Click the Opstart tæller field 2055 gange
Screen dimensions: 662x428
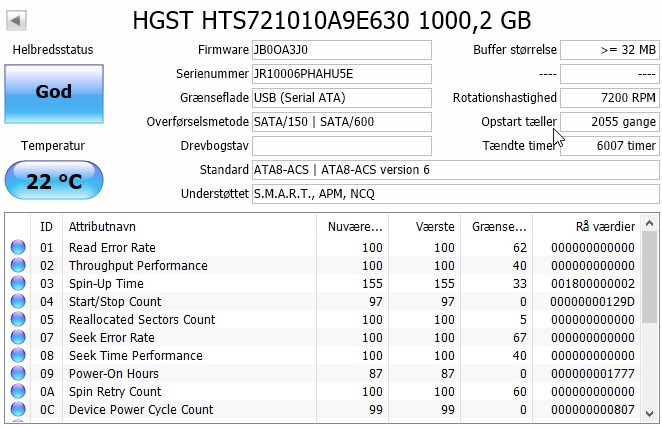[610, 122]
